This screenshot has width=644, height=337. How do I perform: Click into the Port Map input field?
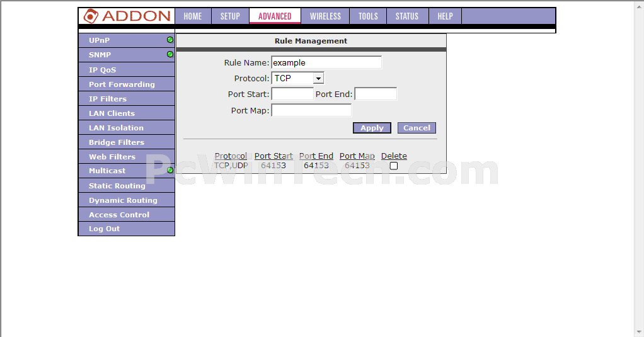click(x=311, y=110)
